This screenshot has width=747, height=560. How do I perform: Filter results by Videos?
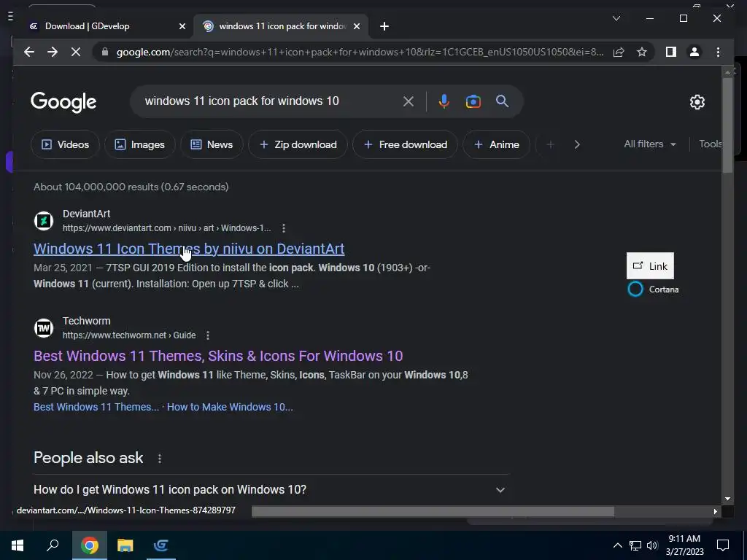click(x=65, y=144)
